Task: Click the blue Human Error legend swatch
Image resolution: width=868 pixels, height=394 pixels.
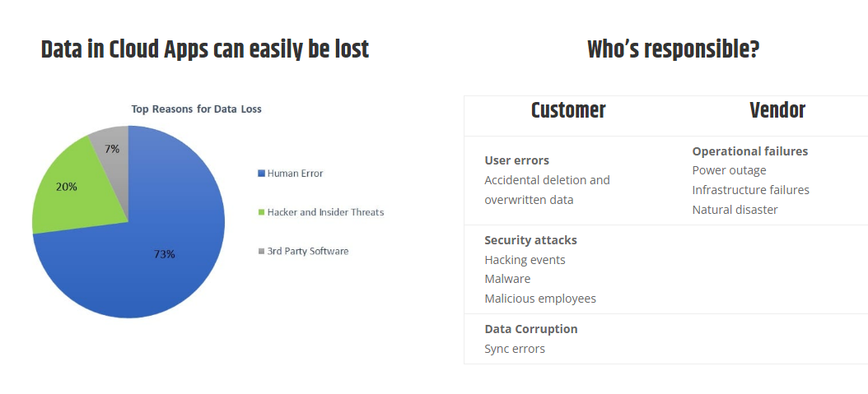Action: click(x=261, y=174)
